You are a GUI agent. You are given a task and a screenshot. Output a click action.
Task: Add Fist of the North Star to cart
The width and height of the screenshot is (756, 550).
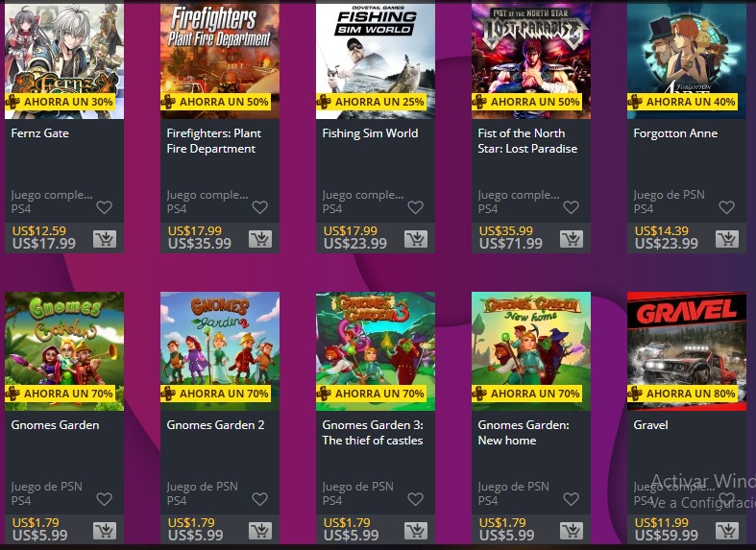click(x=572, y=239)
